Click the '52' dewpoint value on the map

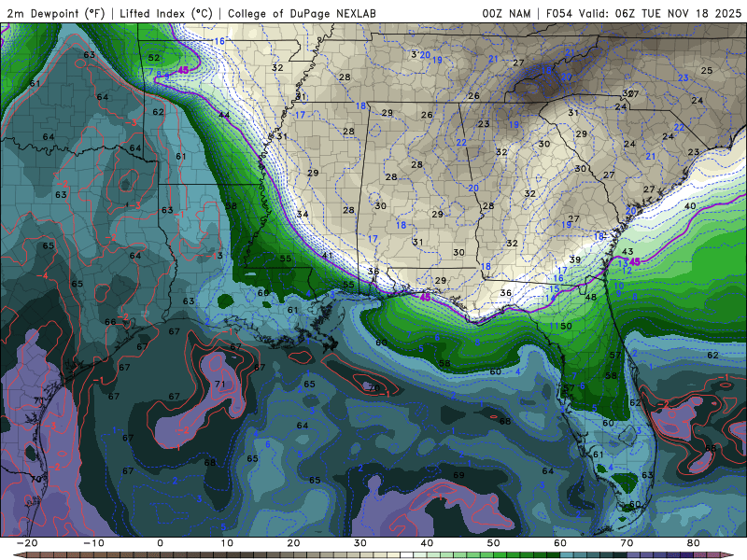pos(154,58)
